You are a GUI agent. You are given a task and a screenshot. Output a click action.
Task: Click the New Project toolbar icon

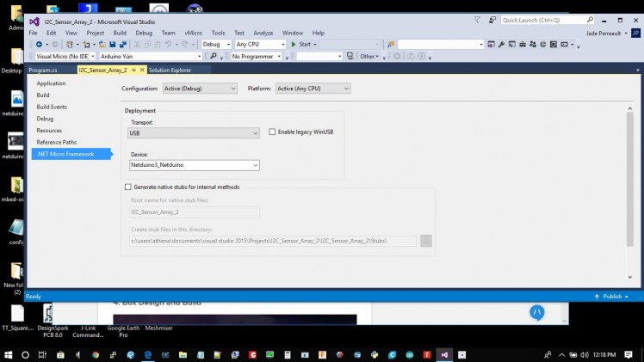[x=70, y=44]
